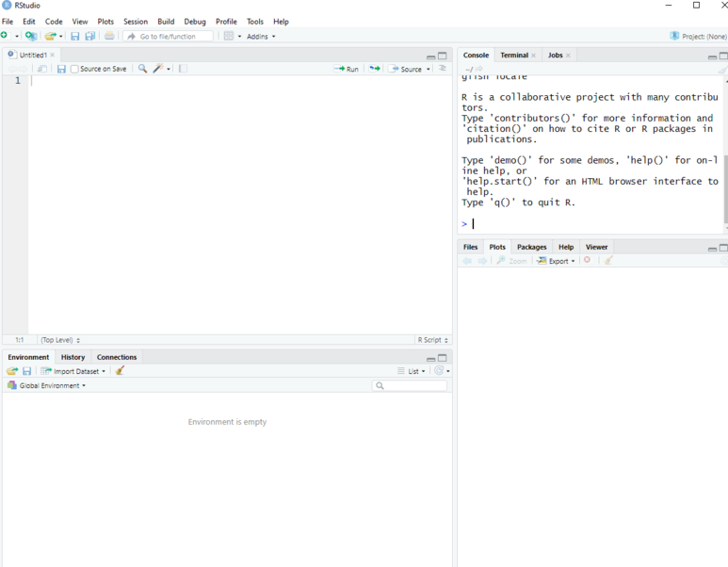Select the Untitled1 document tab
Viewport: 728px width, 567px height.
(33, 55)
